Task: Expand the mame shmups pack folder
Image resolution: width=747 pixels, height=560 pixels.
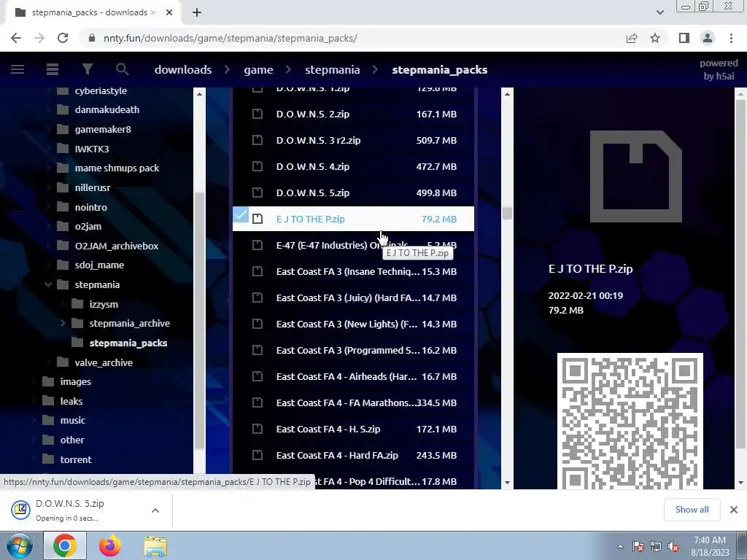Action: [48, 168]
